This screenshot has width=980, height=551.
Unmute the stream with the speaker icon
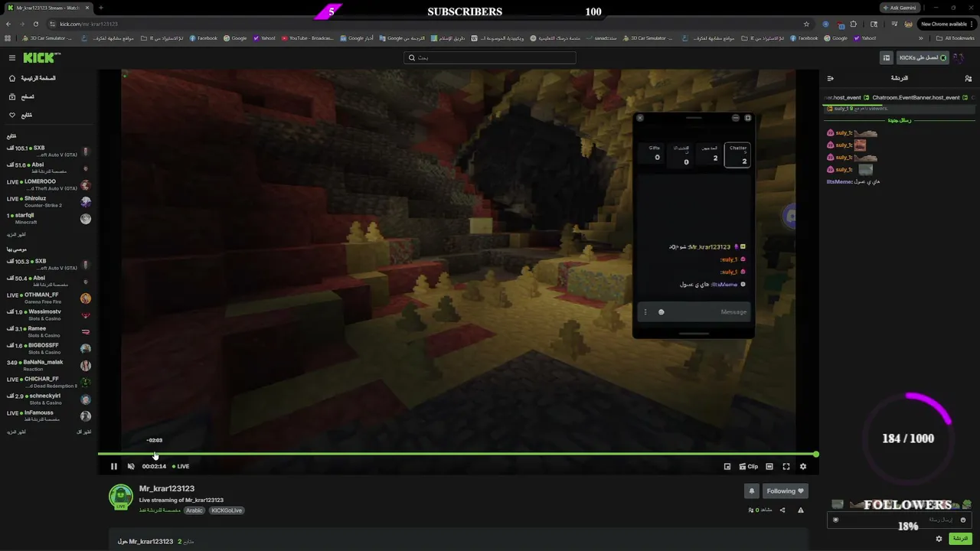click(x=131, y=466)
